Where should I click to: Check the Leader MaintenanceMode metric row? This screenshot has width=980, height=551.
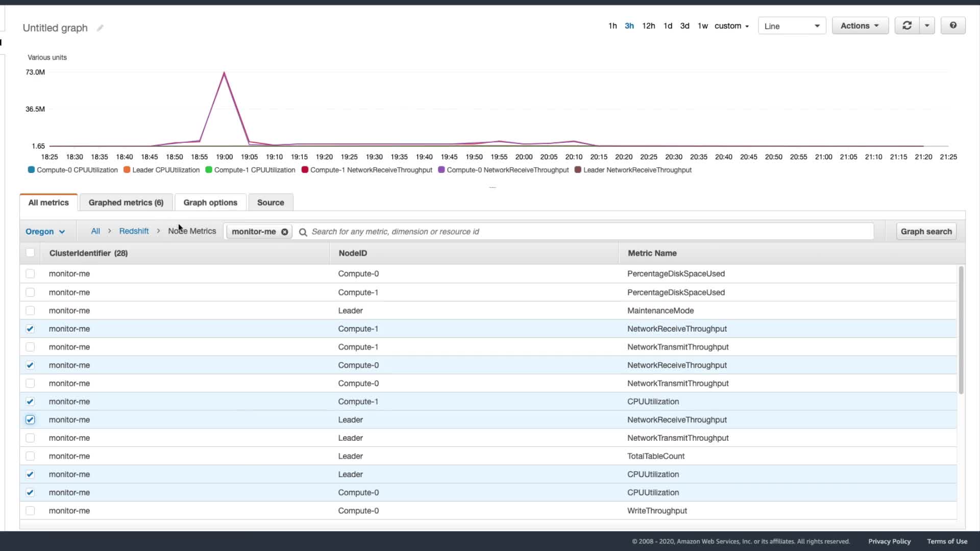(x=30, y=311)
